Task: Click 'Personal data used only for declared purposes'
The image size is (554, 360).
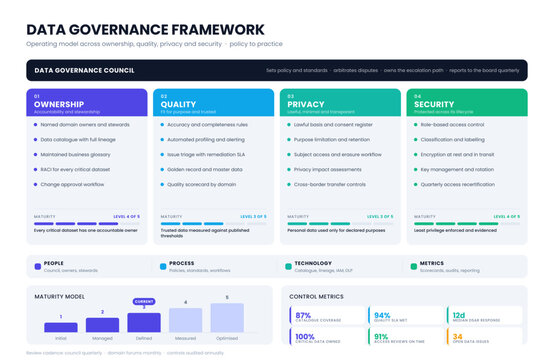Action: 336,230
